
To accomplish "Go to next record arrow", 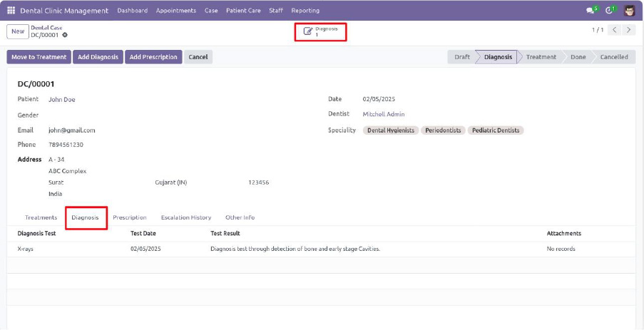I will point(629,30).
